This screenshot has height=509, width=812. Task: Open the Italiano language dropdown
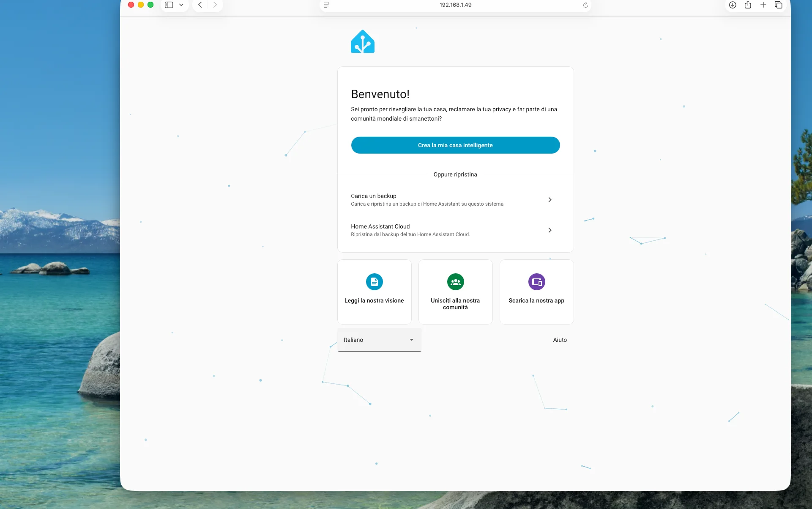pos(379,340)
